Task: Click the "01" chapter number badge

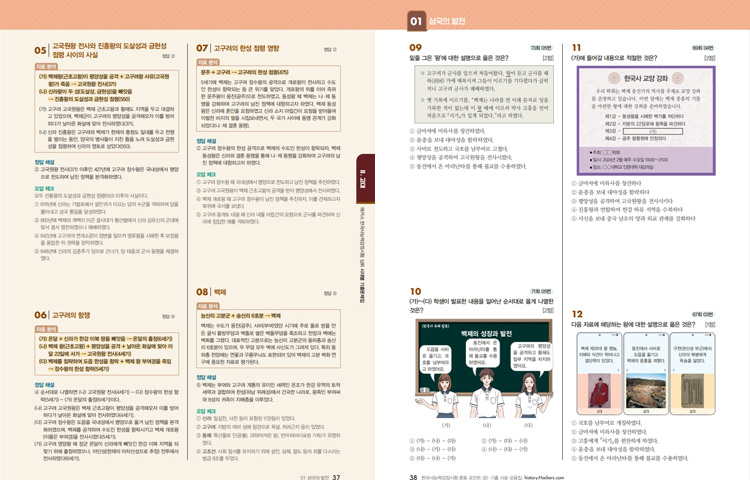Action: [414, 20]
